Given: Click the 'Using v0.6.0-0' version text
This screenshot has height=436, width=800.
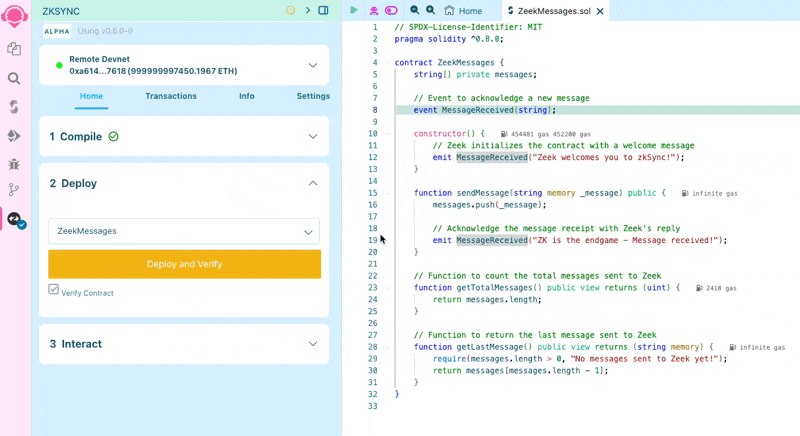Looking at the screenshot, I should pos(105,31).
